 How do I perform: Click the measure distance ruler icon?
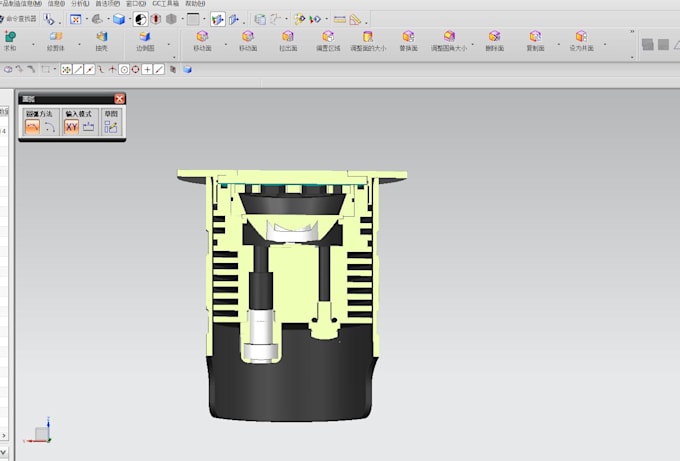tap(340, 20)
